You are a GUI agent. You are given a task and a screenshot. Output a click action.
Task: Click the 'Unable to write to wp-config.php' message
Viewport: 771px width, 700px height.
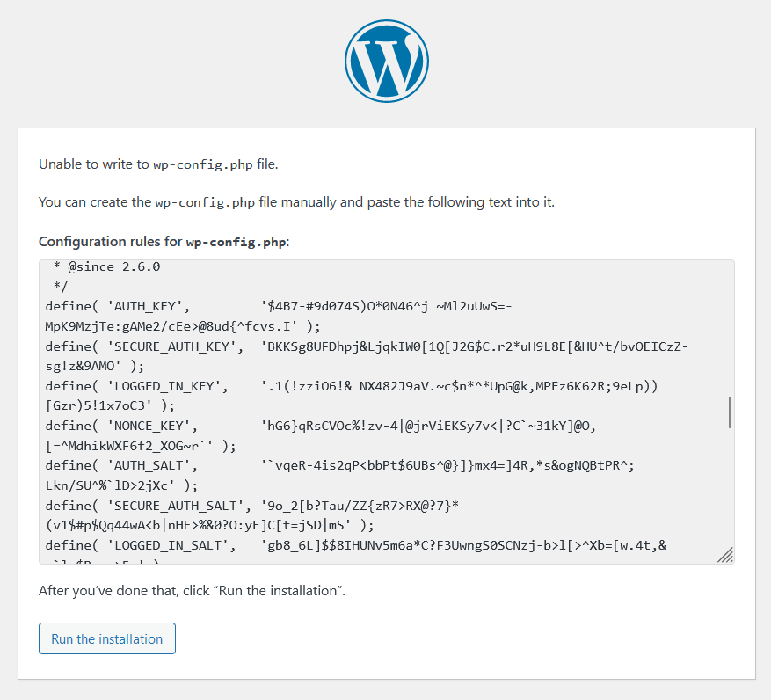pyautogui.click(x=158, y=164)
